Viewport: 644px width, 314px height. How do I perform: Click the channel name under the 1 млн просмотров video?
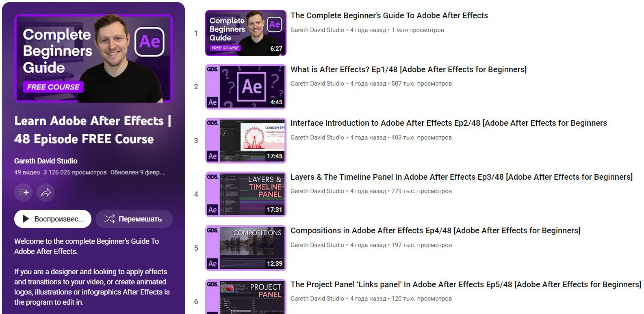tap(317, 30)
